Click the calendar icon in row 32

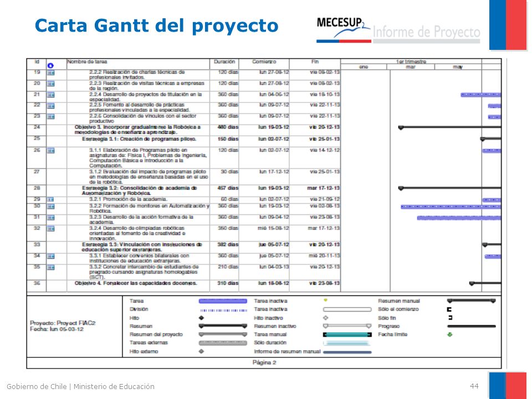point(51,229)
